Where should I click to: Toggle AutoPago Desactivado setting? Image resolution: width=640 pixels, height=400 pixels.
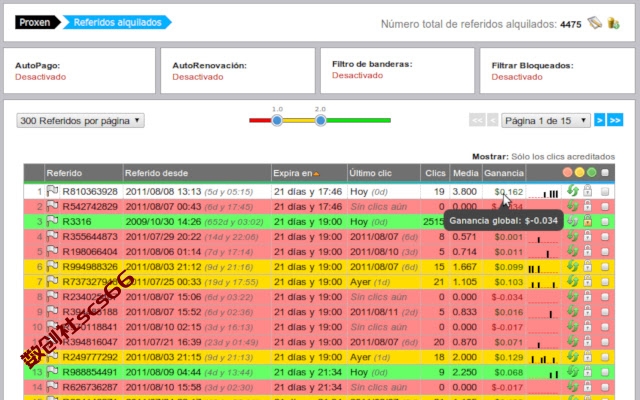[x=40, y=77]
